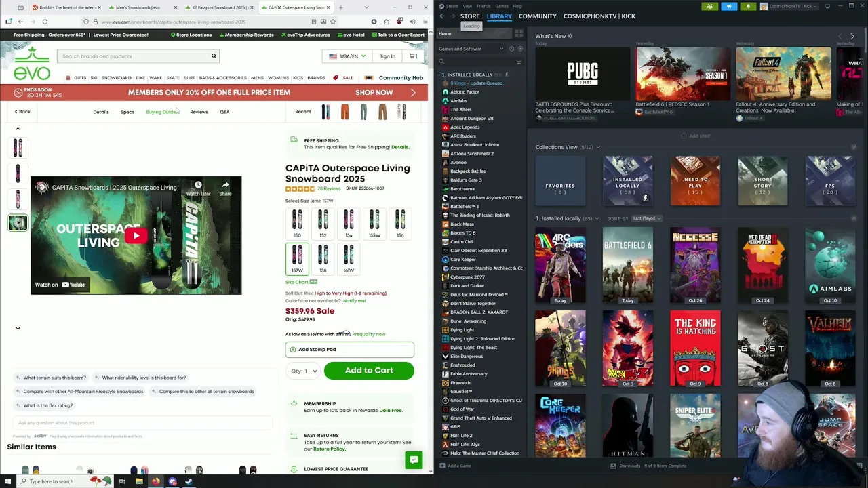Switch Steam library to grid view icon

pyautogui.click(x=519, y=33)
